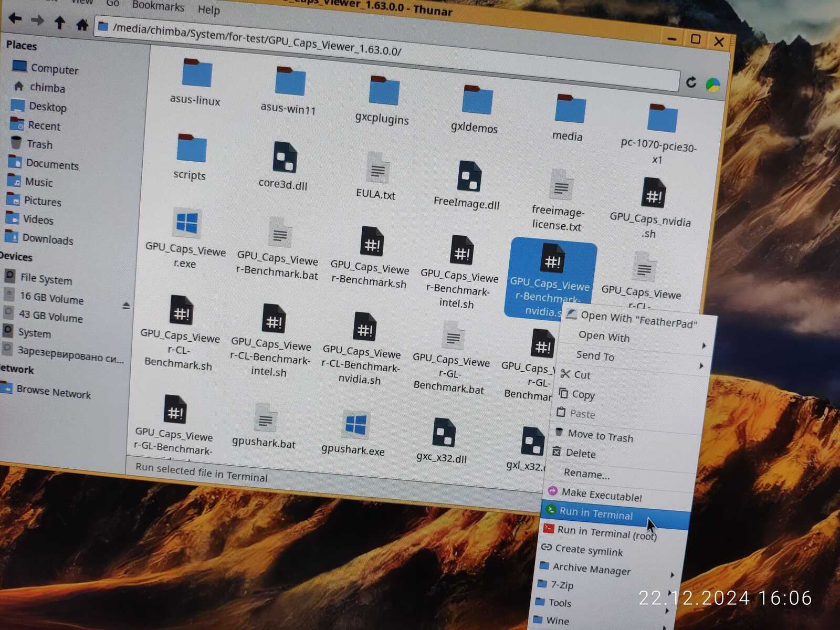Go to the parent folder using up arrow

[60, 23]
